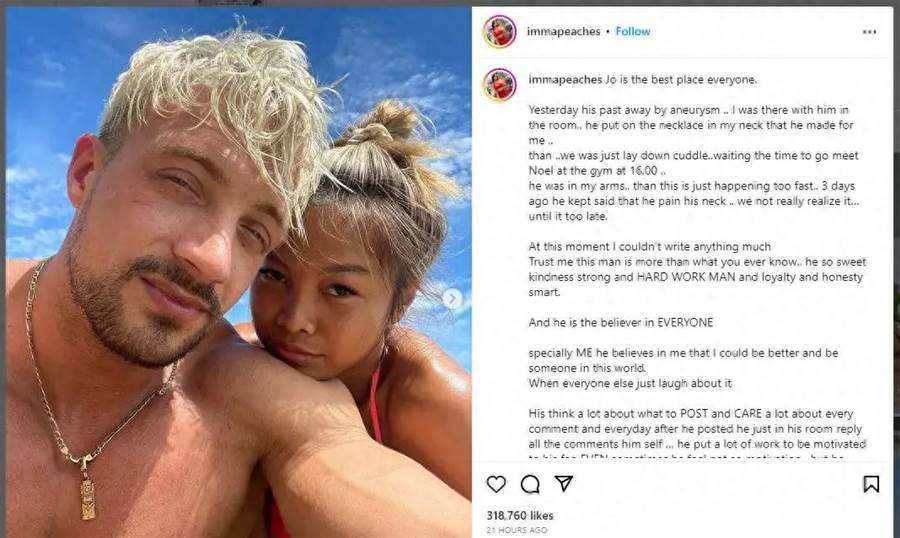This screenshot has width=900, height=538.
Task: Open the three-dot more options menu
Action: click(869, 32)
